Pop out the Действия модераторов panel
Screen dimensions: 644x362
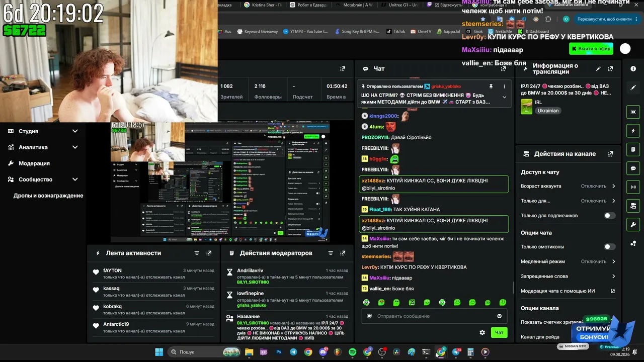coord(343,253)
